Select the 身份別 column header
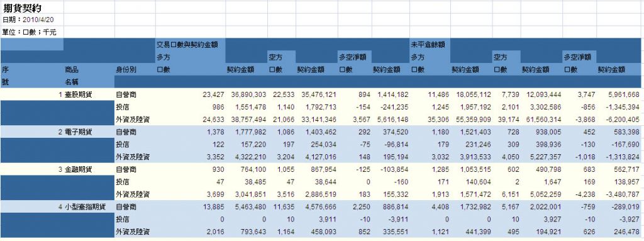Viewport: 644px width, 241px height. pos(126,70)
